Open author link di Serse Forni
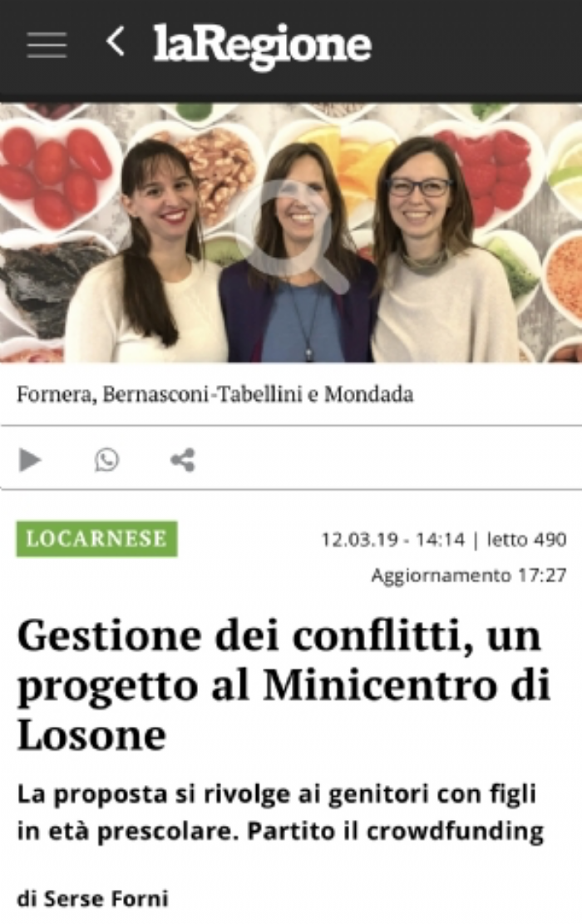 pos(93,899)
